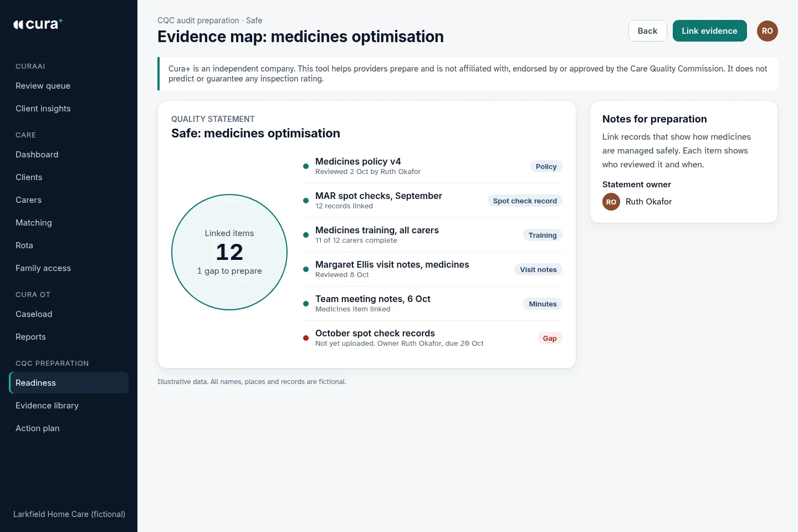Click the Minutes tag

[543, 304]
